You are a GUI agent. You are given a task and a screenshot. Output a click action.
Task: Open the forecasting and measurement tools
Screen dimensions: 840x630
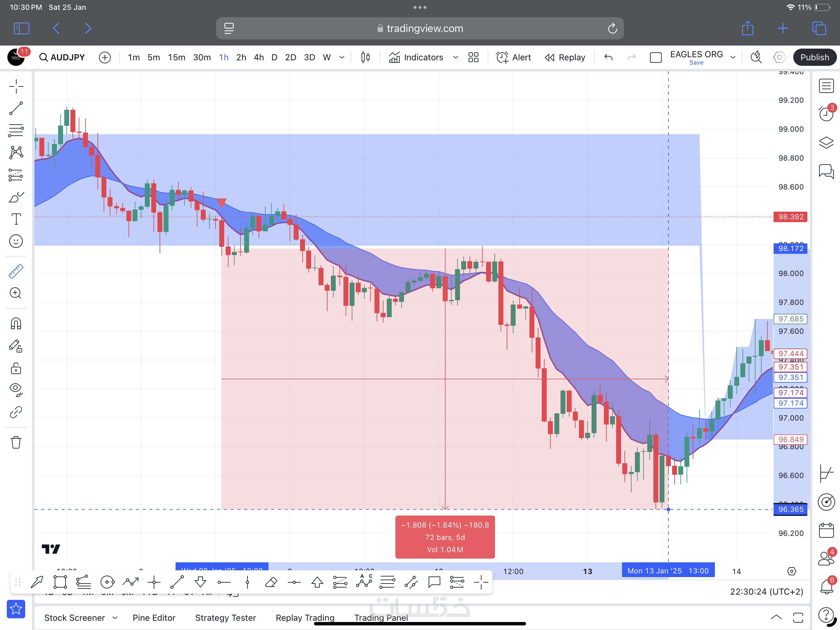pyautogui.click(x=16, y=175)
